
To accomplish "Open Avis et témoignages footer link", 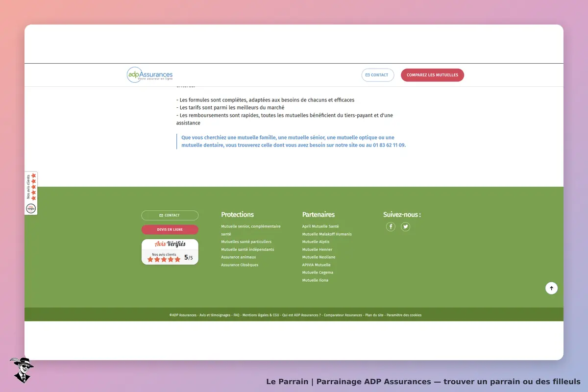I will coord(215,315).
